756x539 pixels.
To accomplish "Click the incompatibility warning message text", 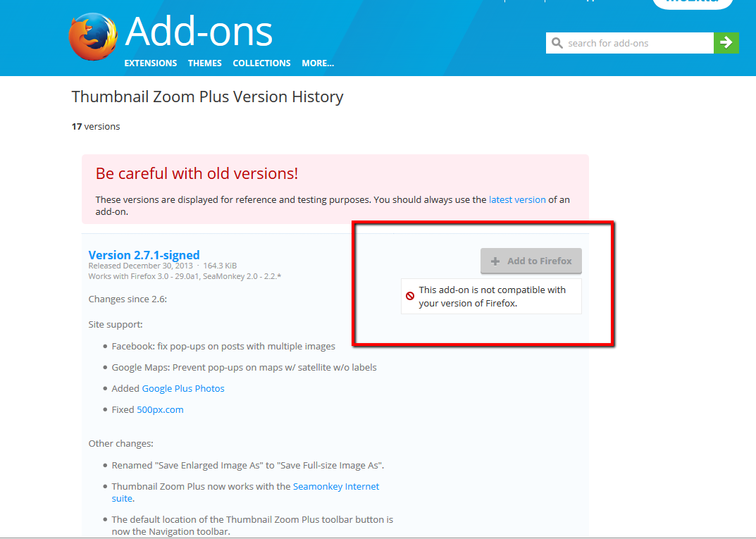I will (x=492, y=296).
